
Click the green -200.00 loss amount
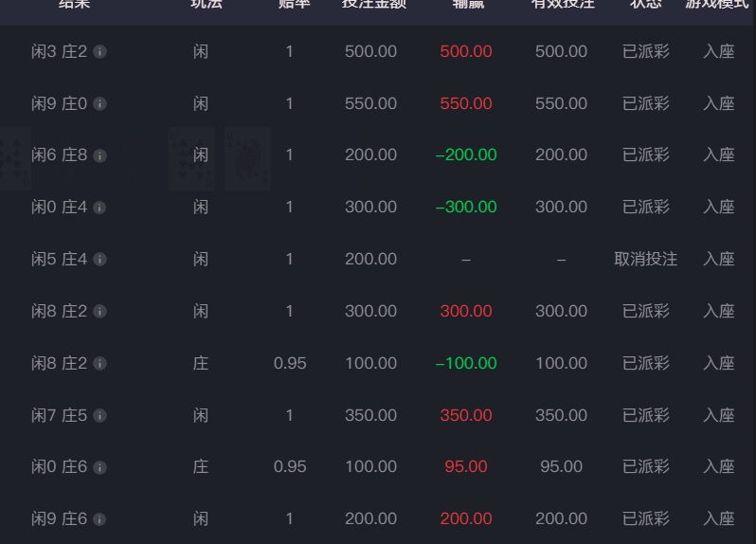(465, 154)
